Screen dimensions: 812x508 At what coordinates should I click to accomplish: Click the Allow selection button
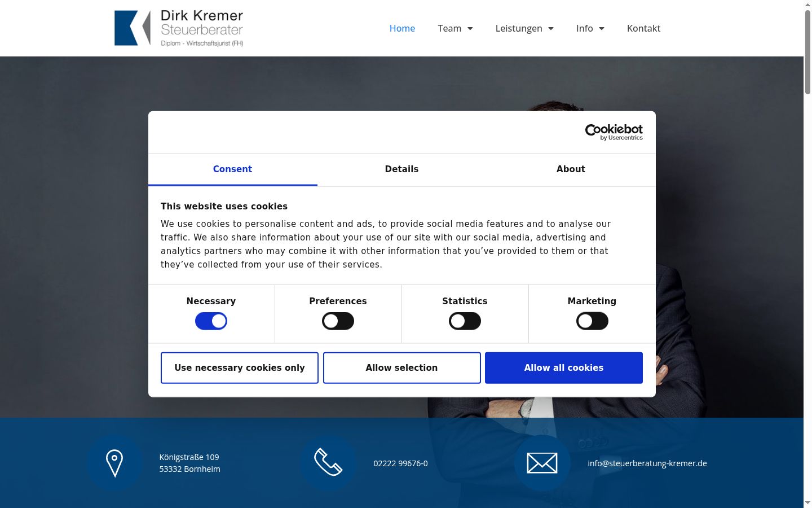coord(402,368)
